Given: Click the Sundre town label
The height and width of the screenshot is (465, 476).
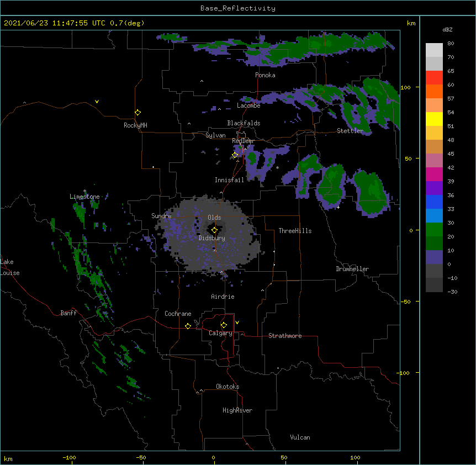Looking at the screenshot, I should (x=161, y=216).
